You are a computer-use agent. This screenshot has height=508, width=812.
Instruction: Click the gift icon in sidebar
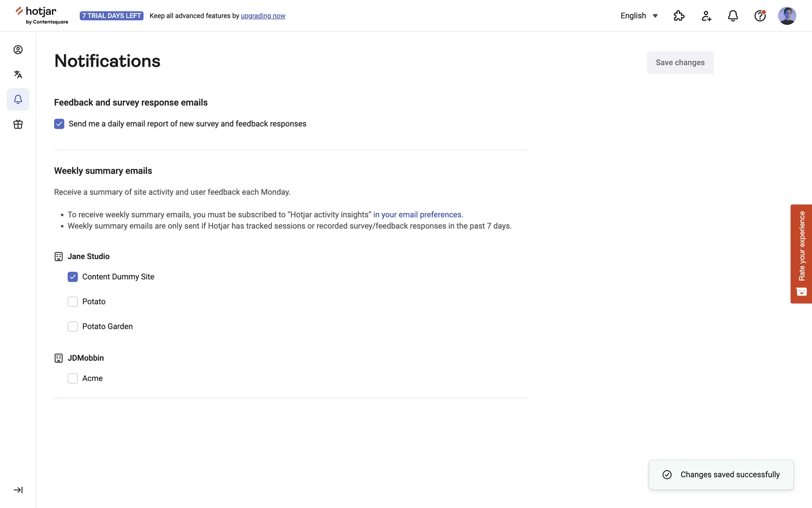point(18,124)
